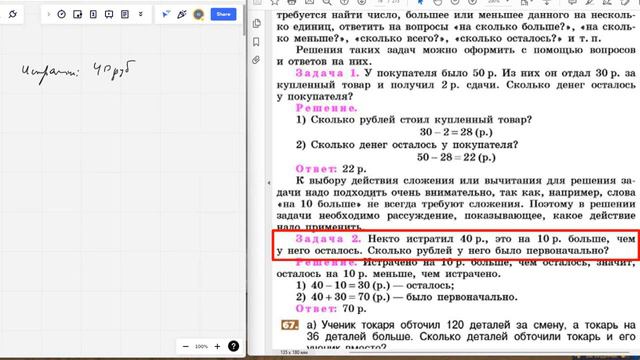Click the blue Share button
The width and height of the screenshot is (640, 360).
223,14
